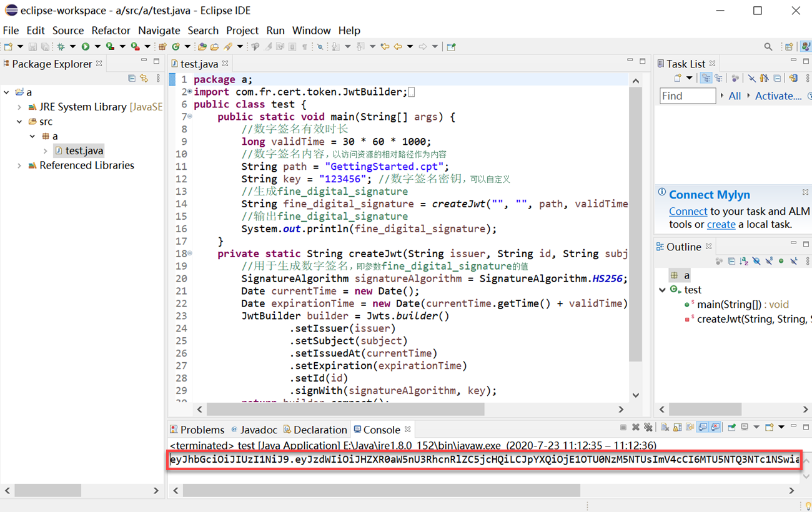This screenshot has width=812, height=512.
Task: Toggle Link with Editor in Package Explorer
Action: click(144, 79)
